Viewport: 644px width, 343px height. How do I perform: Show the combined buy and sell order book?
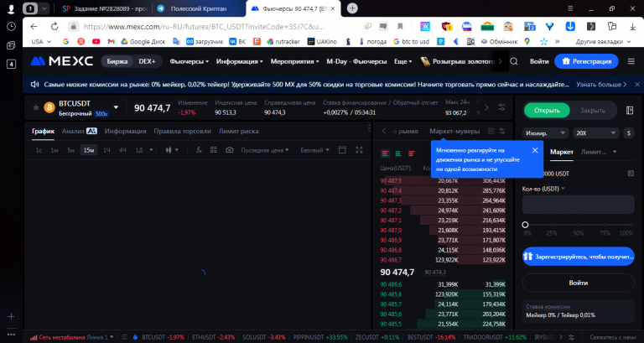(x=385, y=153)
